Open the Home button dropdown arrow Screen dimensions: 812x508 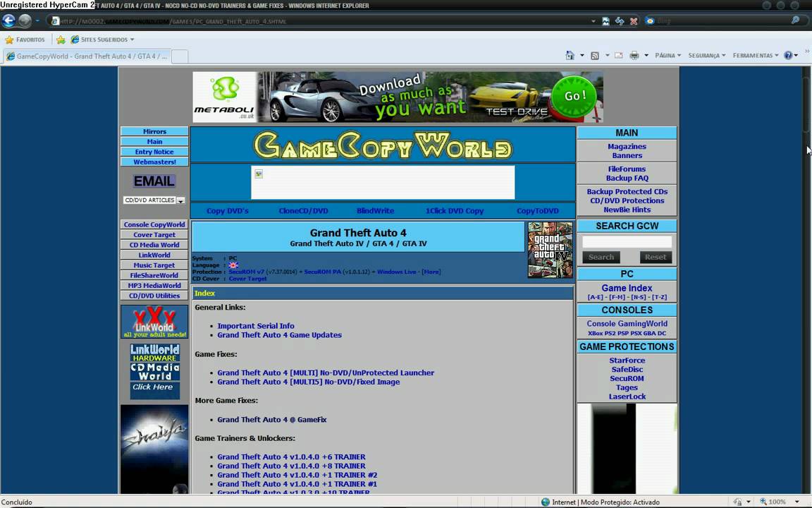click(x=582, y=56)
